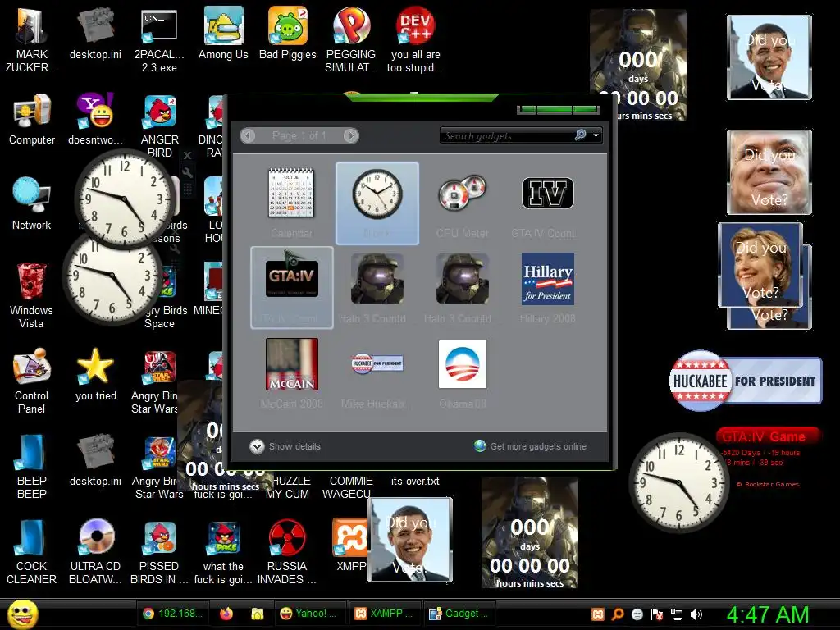Select the 2PACAL... 2.3.exe shortcut
Image resolution: width=840 pixels, height=630 pixels.
click(159, 39)
